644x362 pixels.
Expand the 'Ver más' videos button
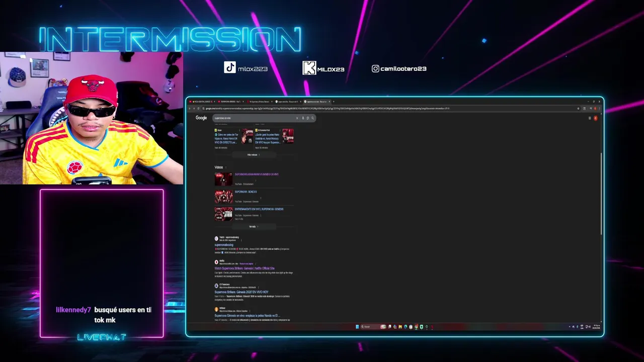point(254,227)
